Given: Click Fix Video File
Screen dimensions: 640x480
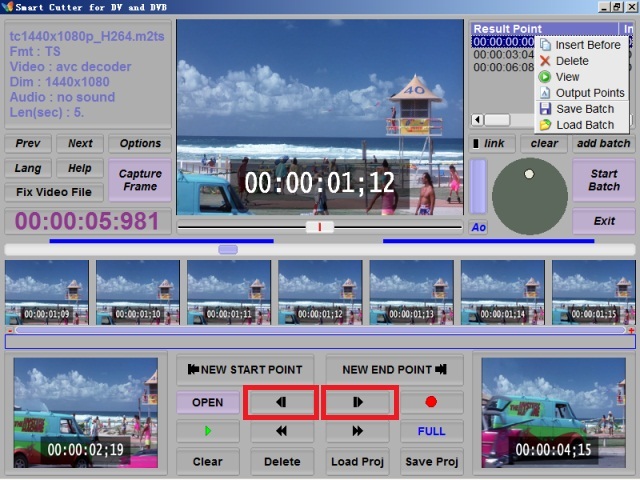Looking at the screenshot, I should (x=54, y=192).
